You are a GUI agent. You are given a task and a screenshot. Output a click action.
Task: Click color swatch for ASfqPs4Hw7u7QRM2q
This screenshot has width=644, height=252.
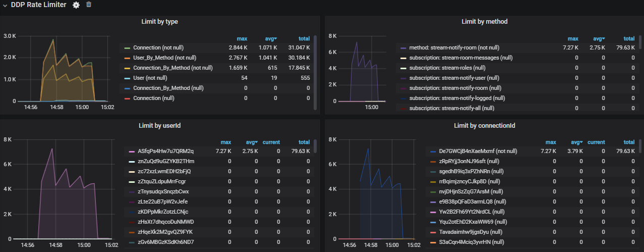click(132, 152)
